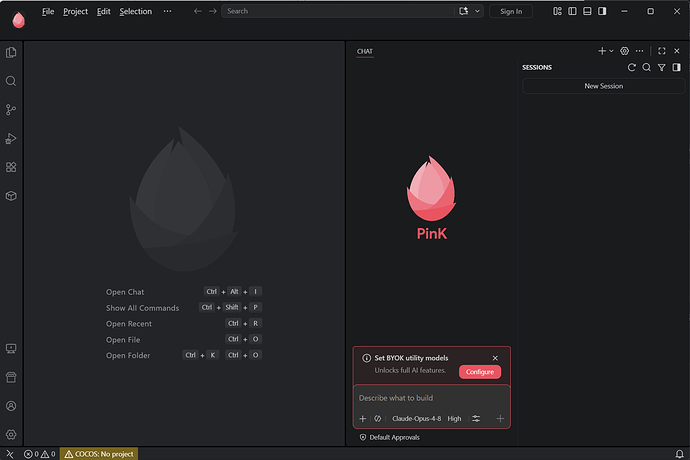Open the File menu

click(48, 11)
